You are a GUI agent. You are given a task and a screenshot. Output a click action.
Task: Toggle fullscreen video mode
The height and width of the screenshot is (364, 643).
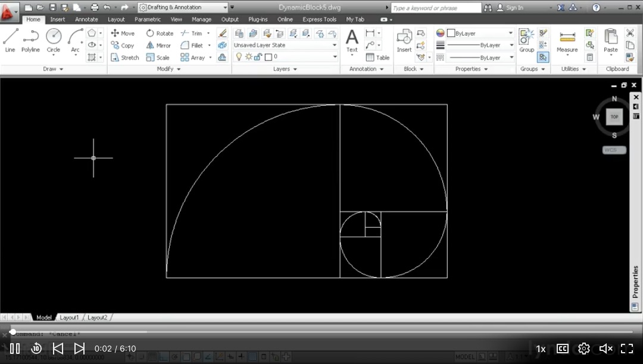click(x=627, y=349)
